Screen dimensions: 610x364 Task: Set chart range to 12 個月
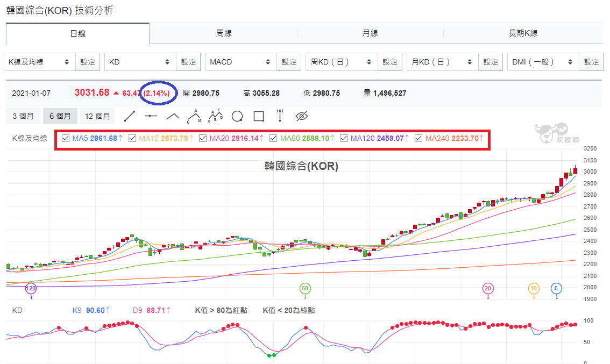pyautogui.click(x=97, y=116)
